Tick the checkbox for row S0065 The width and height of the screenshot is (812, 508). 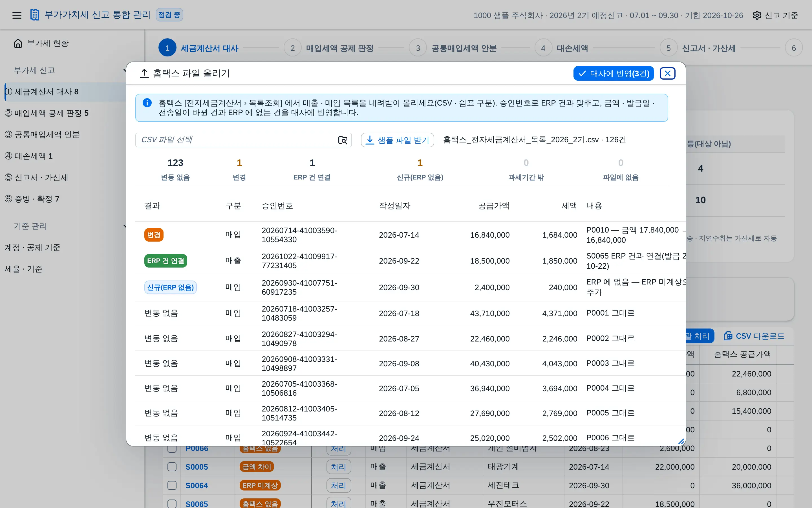172,504
